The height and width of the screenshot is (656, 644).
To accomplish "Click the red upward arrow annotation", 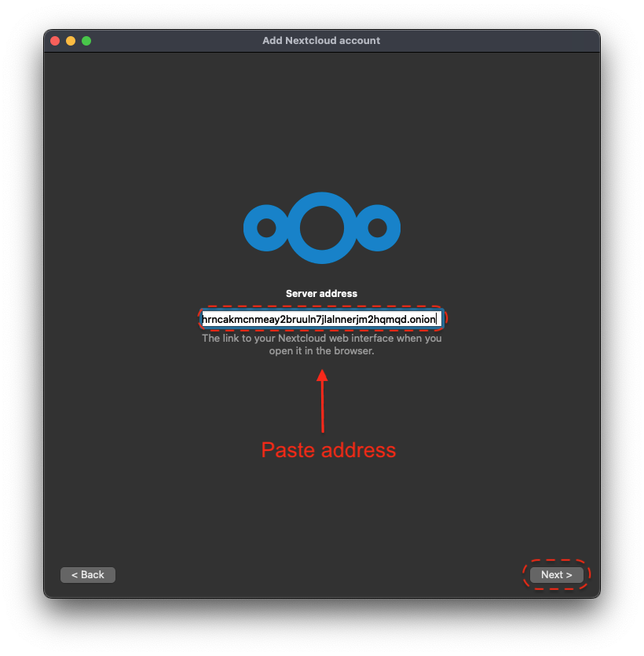I will (322, 401).
